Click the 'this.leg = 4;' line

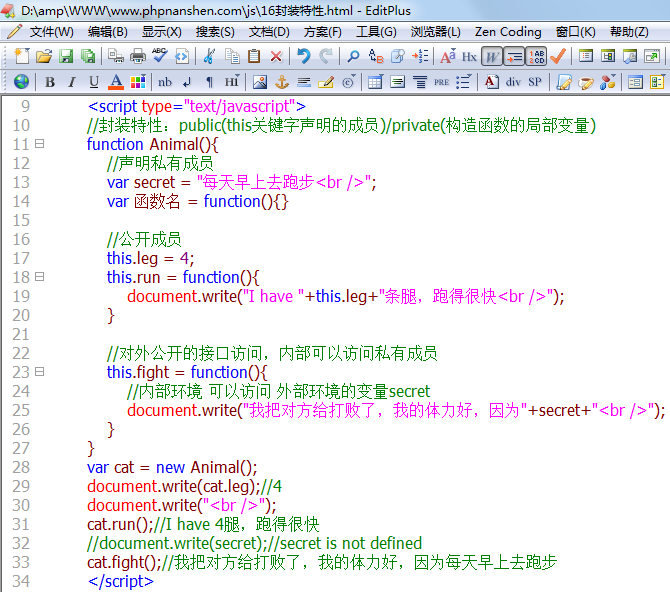click(x=150, y=258)
